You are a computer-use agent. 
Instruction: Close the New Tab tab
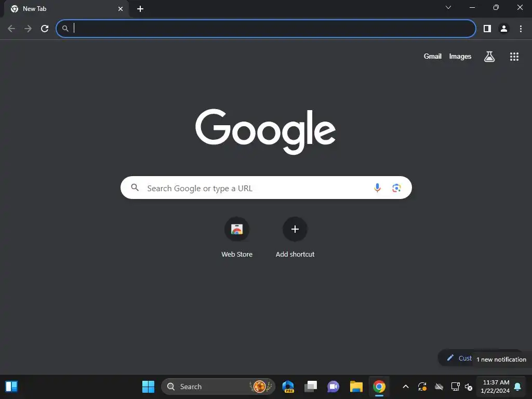(121, 9)
